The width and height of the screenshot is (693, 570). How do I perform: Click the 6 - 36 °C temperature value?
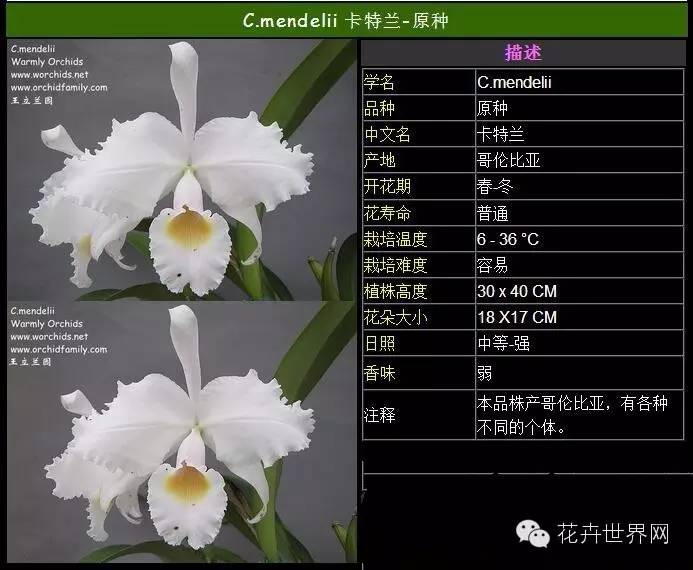[x=508, y=239]
